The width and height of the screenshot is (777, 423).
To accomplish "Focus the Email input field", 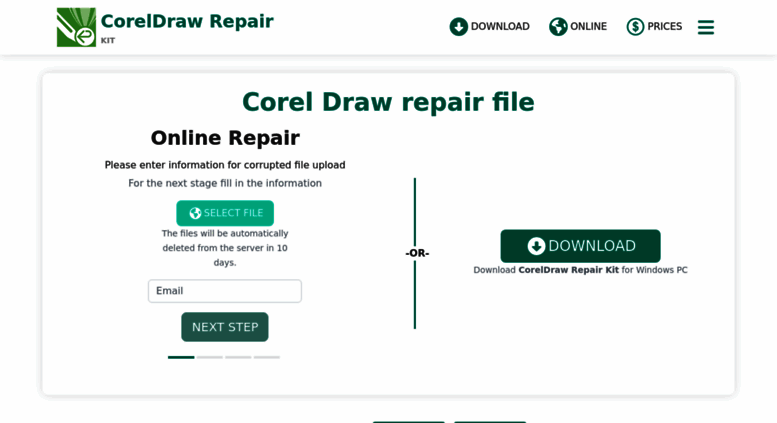I will [x=224, y=291].
